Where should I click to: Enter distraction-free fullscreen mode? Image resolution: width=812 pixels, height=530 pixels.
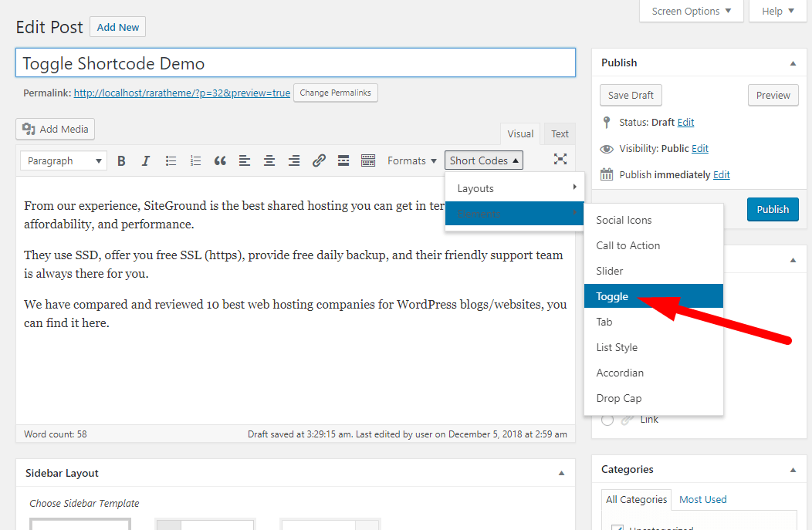pyautogui.click(x=560, y=160)
